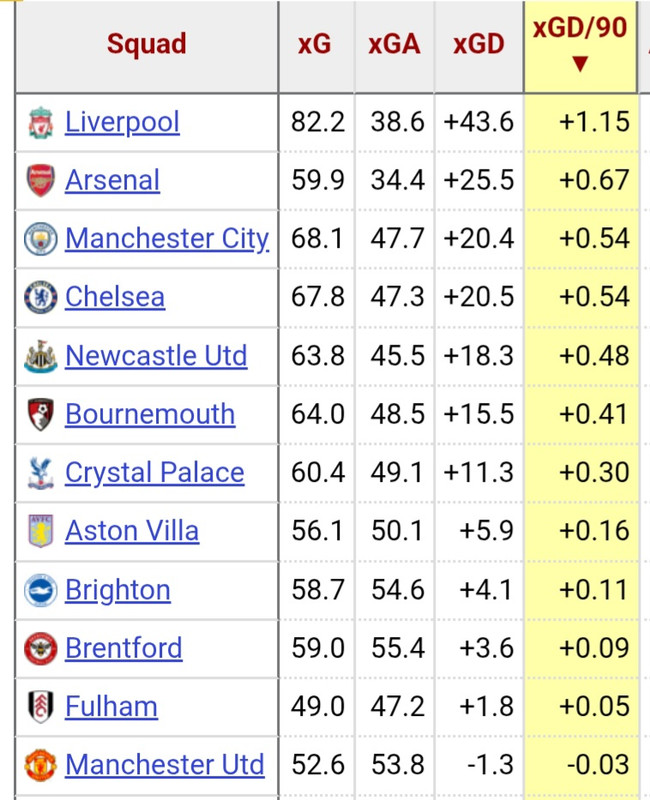
Task: Click the Manchester Utd crest icon
Action: [x=40, y=765]
